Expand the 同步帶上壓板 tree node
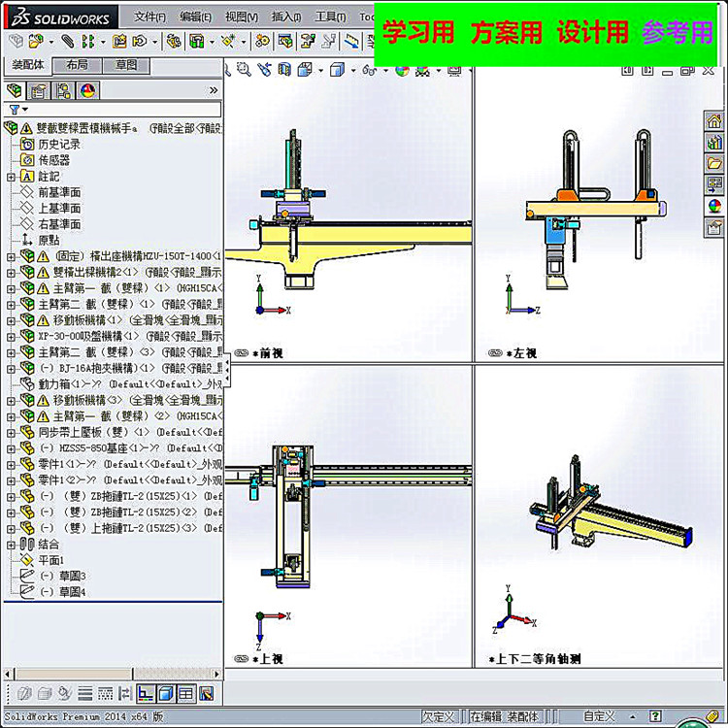Image resolution: width=728 pixels, height=728 pixels. point(11,433)
